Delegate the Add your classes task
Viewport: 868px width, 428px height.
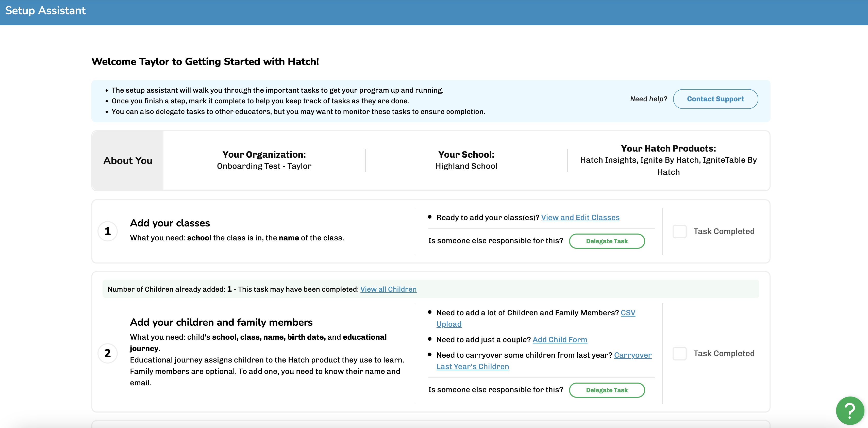point(607,241)
